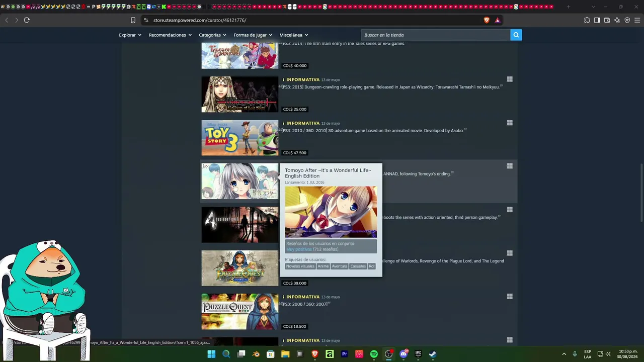Open the Tales of Symphonia thumbnail
This screenshot has height=362, width=644.
240,56
